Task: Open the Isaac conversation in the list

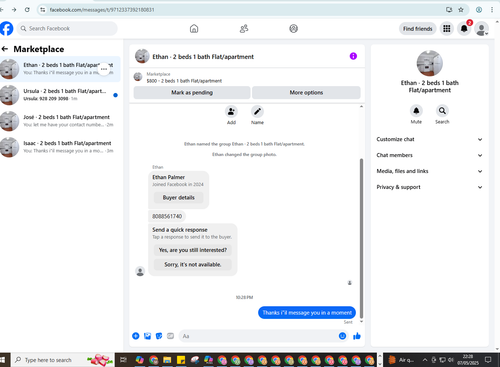Action: (60, 147)
